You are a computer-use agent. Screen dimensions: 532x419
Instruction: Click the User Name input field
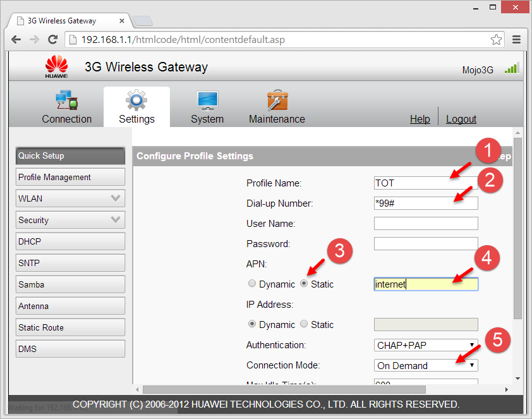point(426,224)
